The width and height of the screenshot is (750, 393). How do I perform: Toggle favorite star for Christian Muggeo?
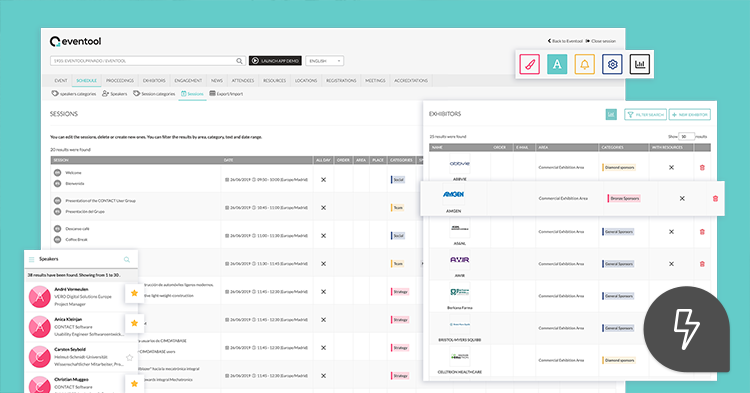pos(134,383)
